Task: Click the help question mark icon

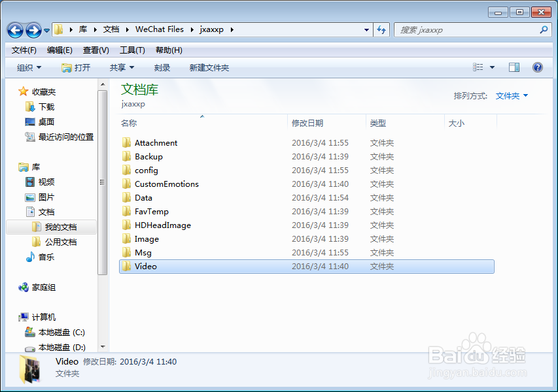Action: (x=537, y=67)
